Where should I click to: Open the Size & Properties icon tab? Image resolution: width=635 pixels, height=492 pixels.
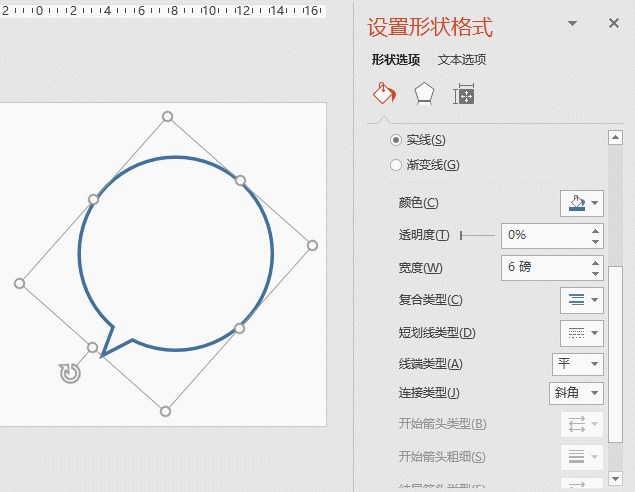[x=463, y=94]
